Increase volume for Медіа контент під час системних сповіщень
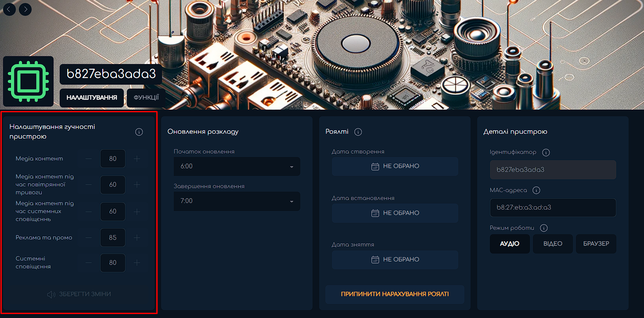The width and height of the screenshot is (644, 318). tap(137, 211)
